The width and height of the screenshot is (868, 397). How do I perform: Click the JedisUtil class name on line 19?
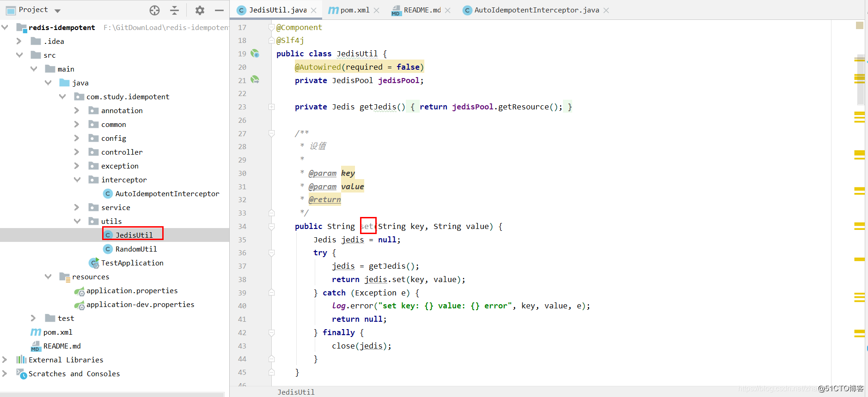[357, 54]
